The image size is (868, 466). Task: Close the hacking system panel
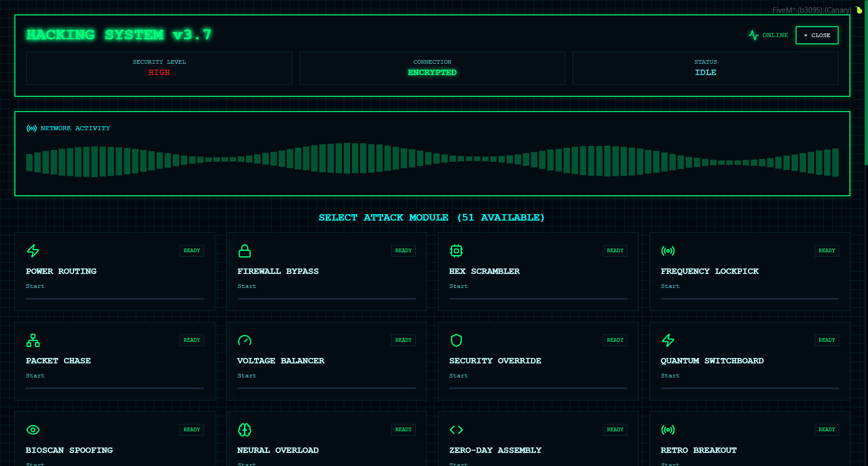(817, 35)
